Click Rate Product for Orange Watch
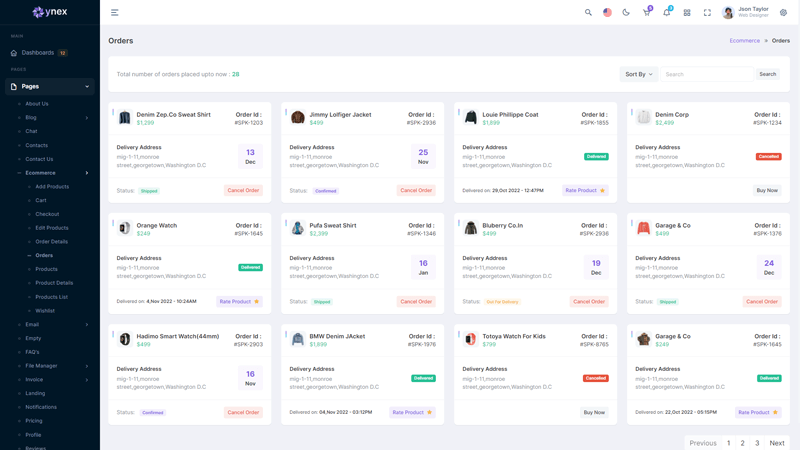The width and height of the screenshot is (800, 450). pos(239,301)
